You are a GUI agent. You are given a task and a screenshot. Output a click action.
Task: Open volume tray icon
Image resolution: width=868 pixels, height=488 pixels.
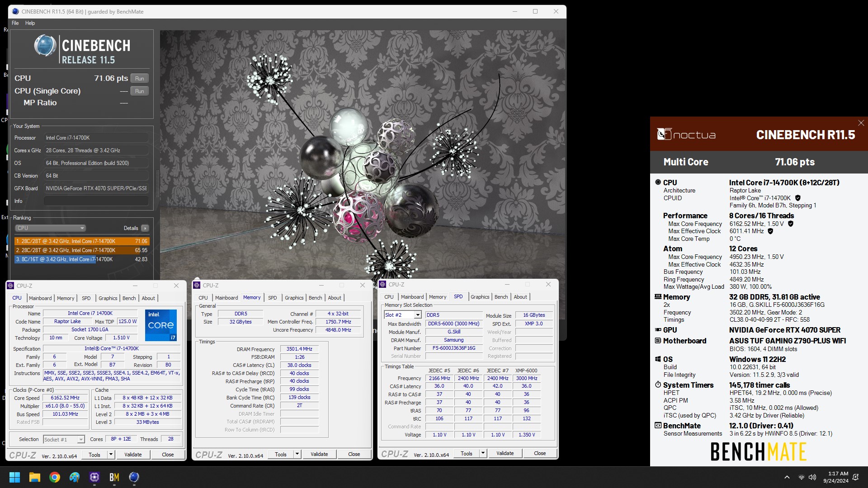812,477
